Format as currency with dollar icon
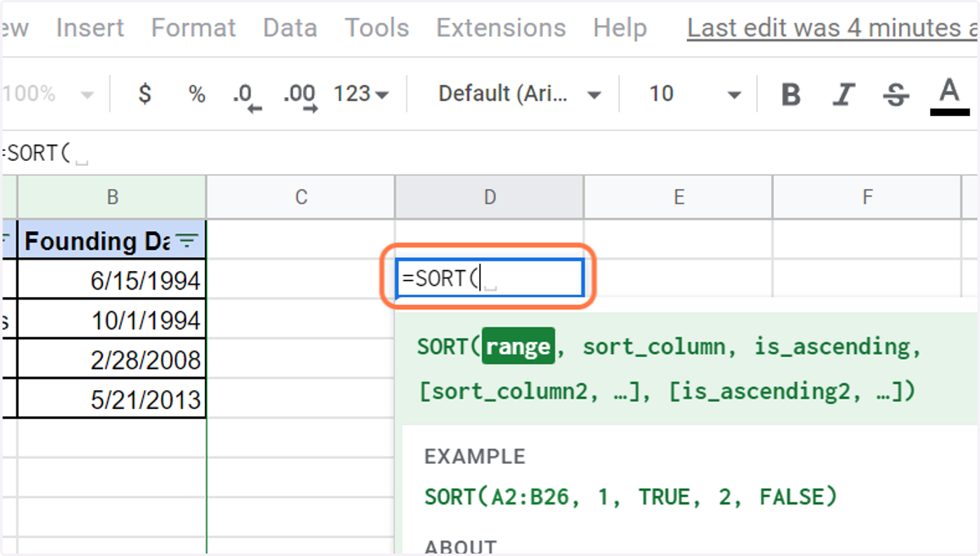The image size is (980, 556). pyautogui.click(x=145, y=94)
